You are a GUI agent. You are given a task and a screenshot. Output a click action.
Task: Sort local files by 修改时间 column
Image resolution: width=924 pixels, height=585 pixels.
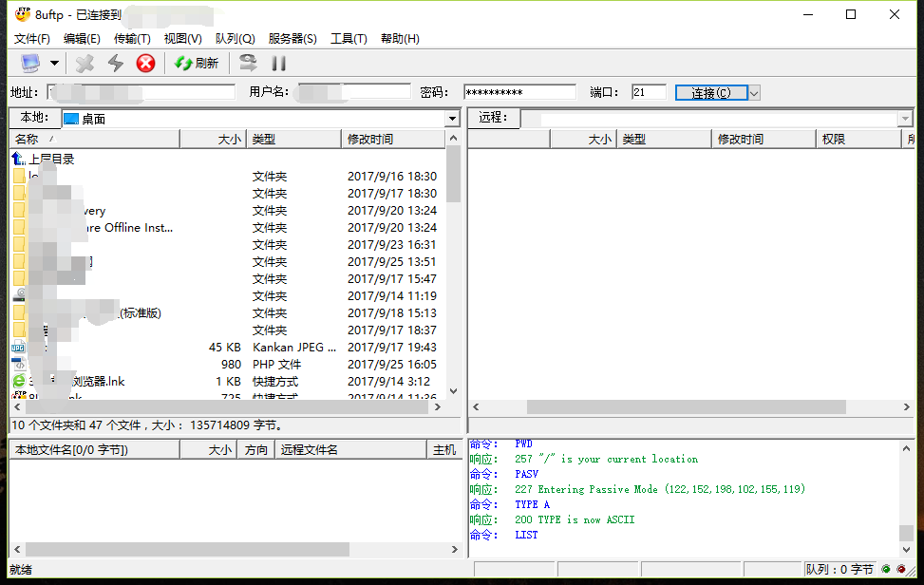pos(393,139)
